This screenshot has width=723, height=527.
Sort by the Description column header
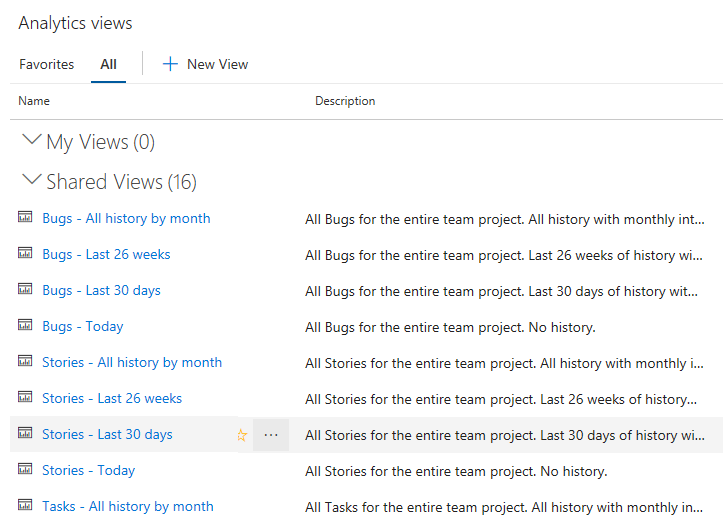point(345,101)
